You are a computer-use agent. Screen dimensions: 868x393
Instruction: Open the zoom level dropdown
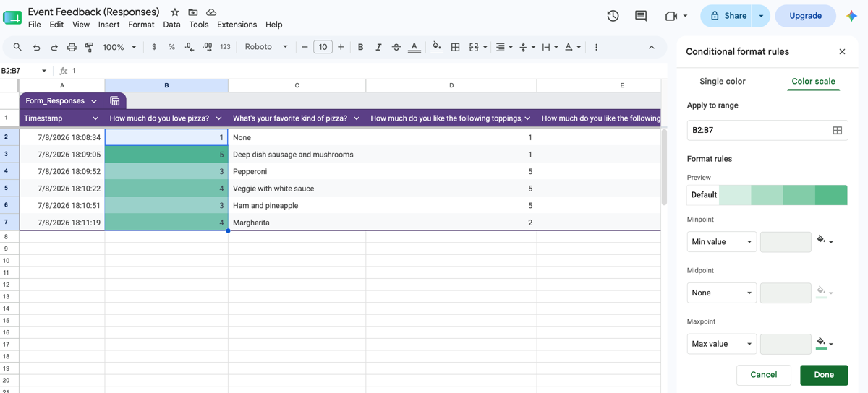[x=119, y=47]
